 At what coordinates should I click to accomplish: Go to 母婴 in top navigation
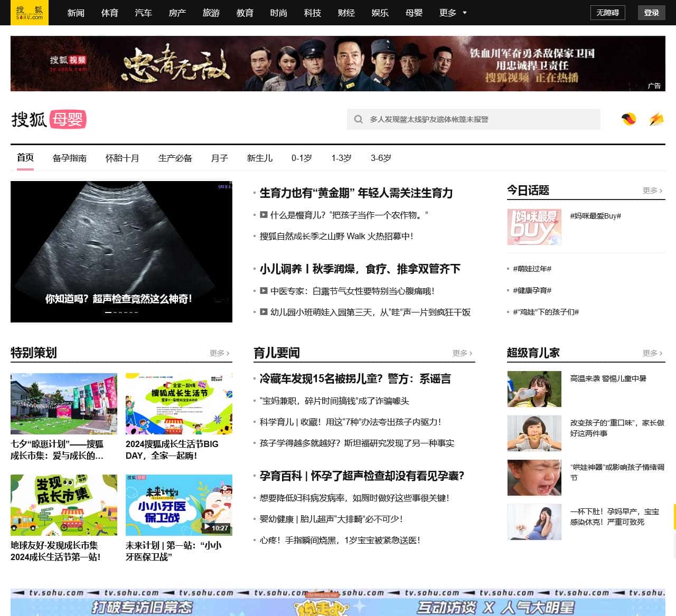click(x=414, y=13)
